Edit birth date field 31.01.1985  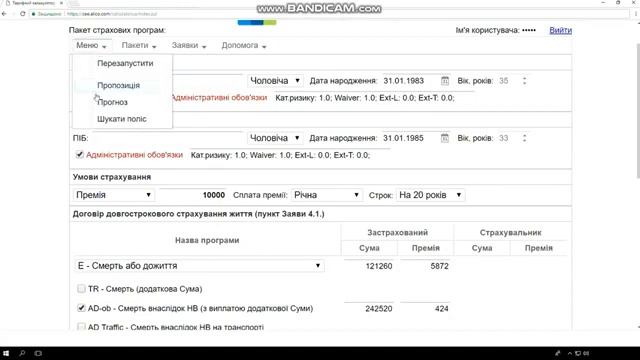(410, 138)
